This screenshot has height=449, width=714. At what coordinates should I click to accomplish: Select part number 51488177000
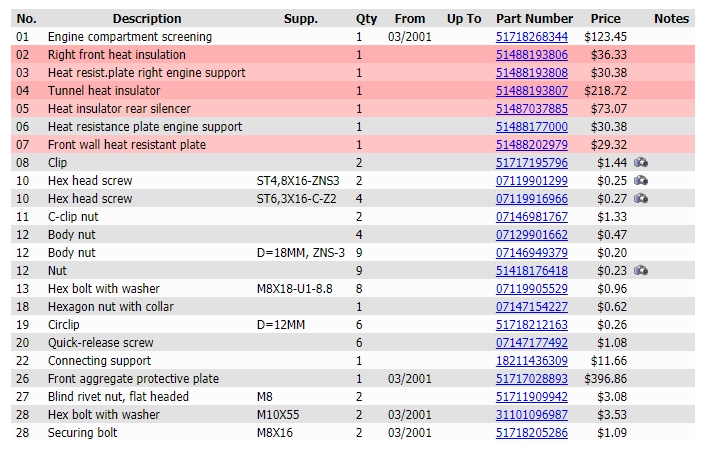532,127
